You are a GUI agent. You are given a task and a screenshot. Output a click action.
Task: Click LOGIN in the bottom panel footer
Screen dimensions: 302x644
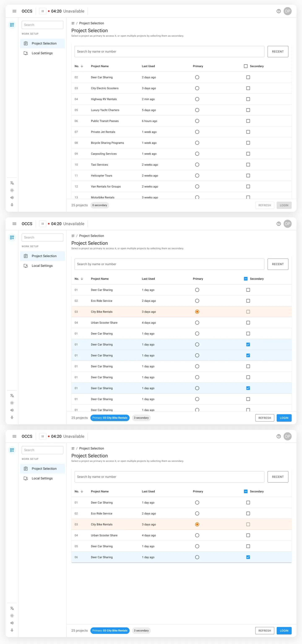[x=284, y=631]
